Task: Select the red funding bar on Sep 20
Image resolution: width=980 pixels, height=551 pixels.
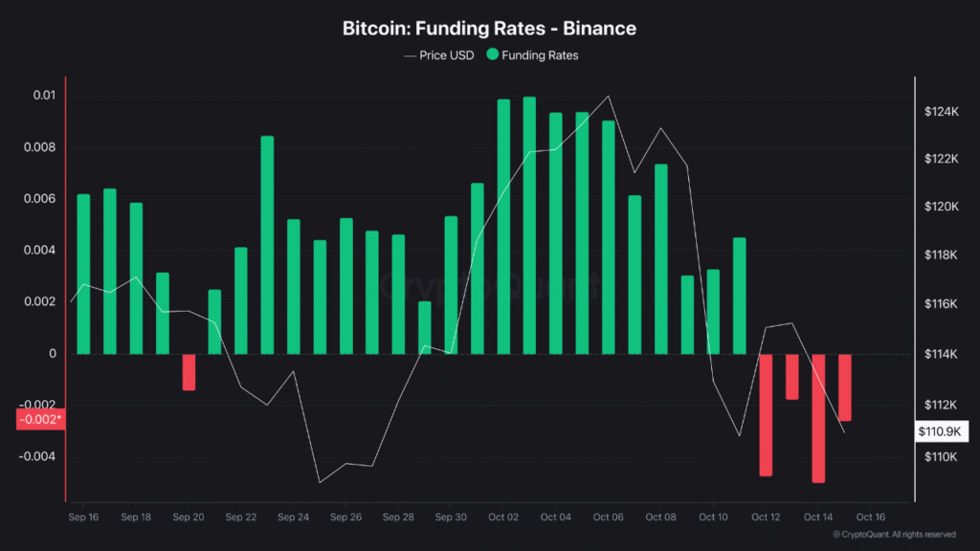Action: tap(189, 372)
